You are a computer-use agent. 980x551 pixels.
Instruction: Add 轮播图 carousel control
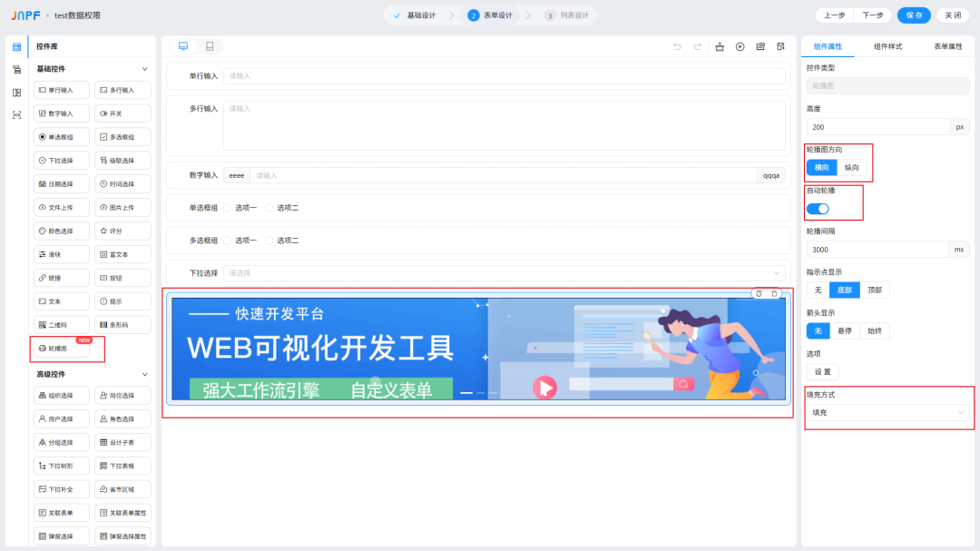pos(62,349)
